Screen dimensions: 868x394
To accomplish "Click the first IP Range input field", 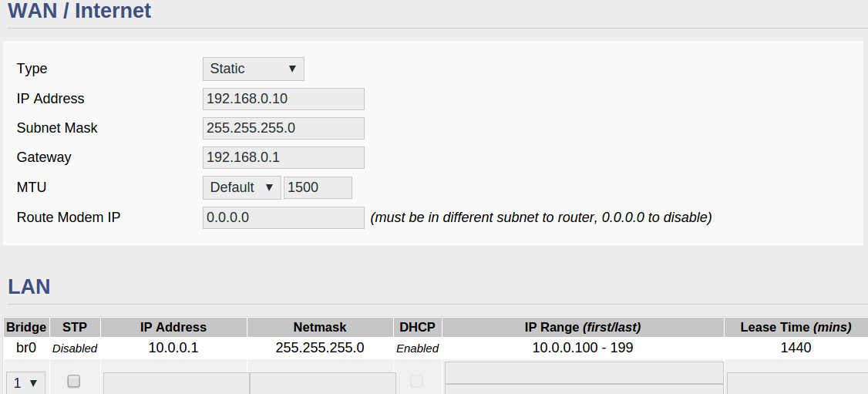I will (584, 372).
